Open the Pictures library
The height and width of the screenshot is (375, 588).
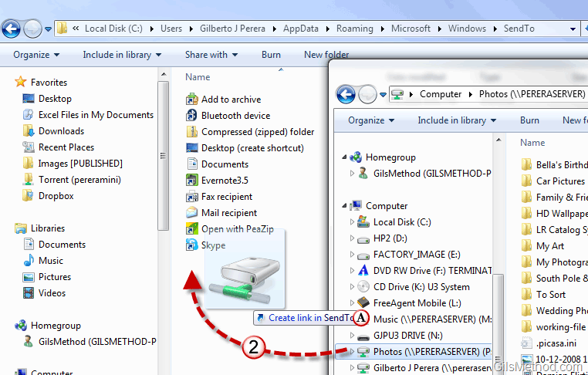coord(47,277)
